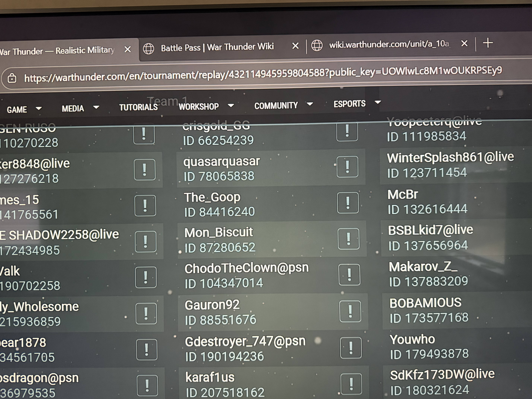Click report icon next to quasarquasar
532x399 pixels.
pyautogui.click(x=347, y=167)
